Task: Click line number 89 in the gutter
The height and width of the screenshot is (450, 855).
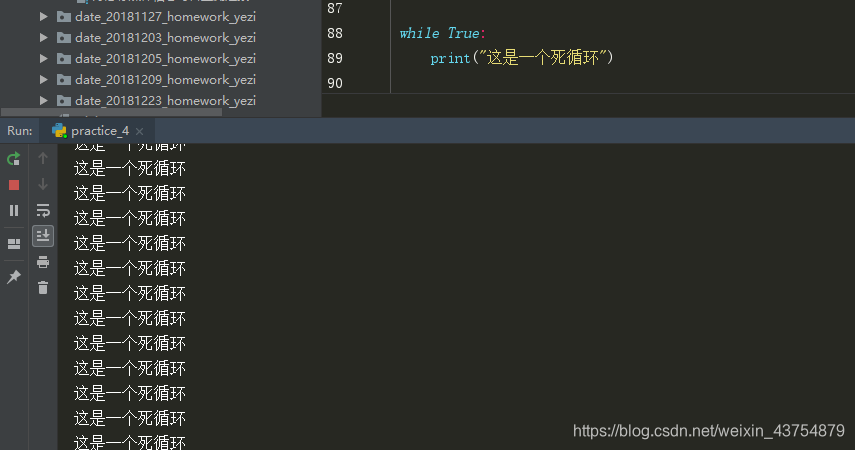Action: click(x=335, y=58)
